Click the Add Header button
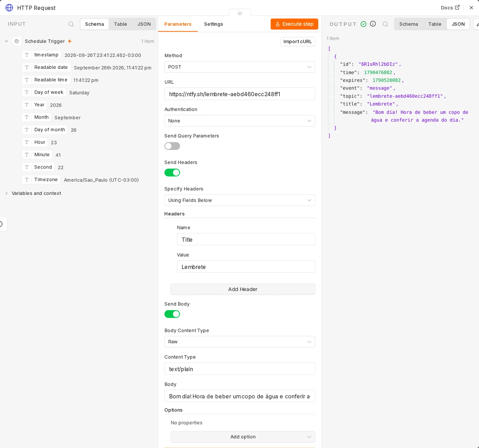The height and width of the screenshot is (448, 479). (243, 289)
